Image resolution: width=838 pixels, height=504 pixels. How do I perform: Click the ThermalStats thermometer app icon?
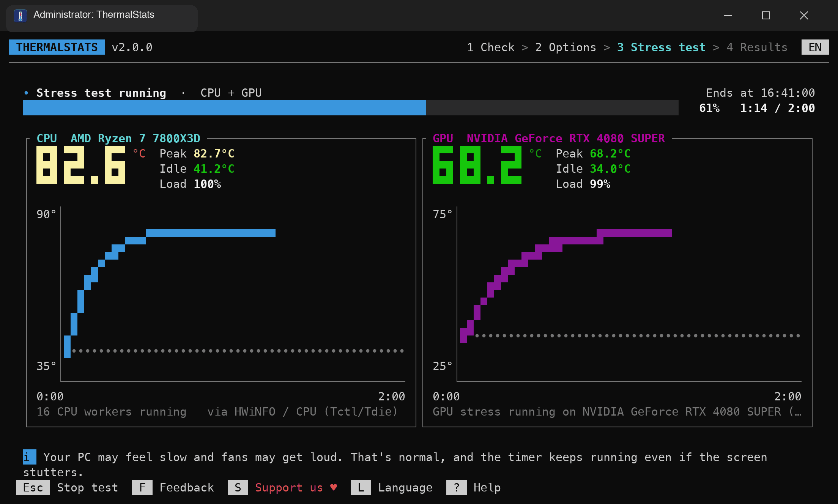coord(20,16)
